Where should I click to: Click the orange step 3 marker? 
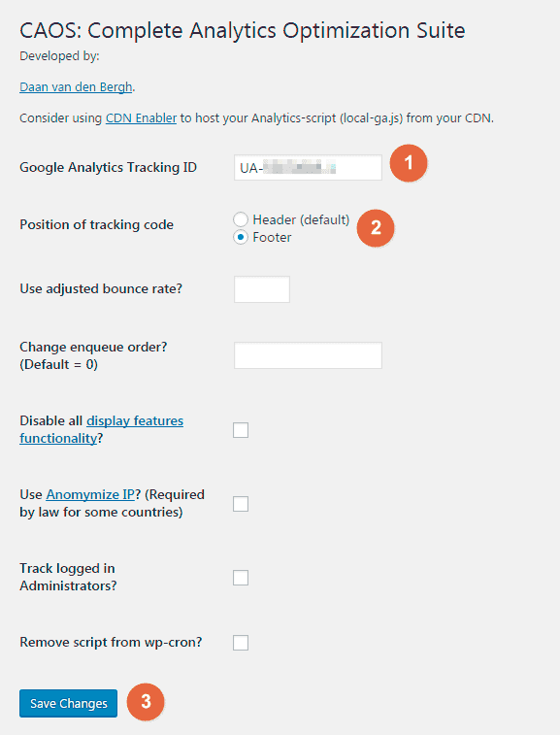(x=146, y=702)
